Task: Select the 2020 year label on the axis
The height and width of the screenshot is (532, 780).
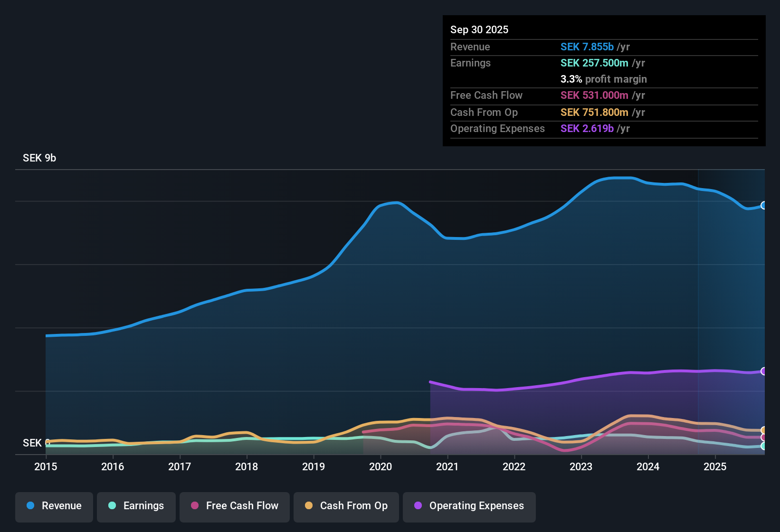Action: point(381,467)
